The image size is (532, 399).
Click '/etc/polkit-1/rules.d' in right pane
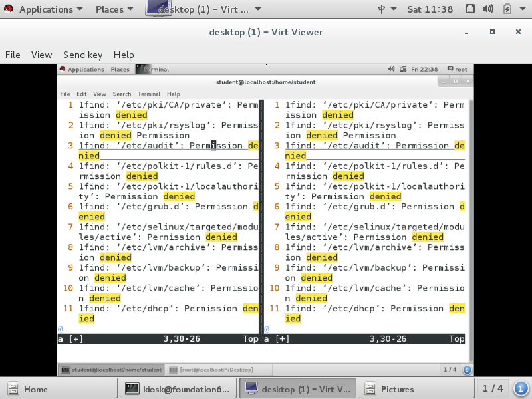(375, 171)
